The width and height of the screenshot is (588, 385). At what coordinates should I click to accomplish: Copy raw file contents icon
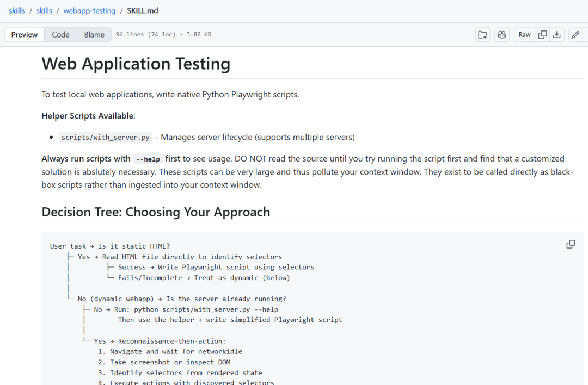[x=542, y=35]
